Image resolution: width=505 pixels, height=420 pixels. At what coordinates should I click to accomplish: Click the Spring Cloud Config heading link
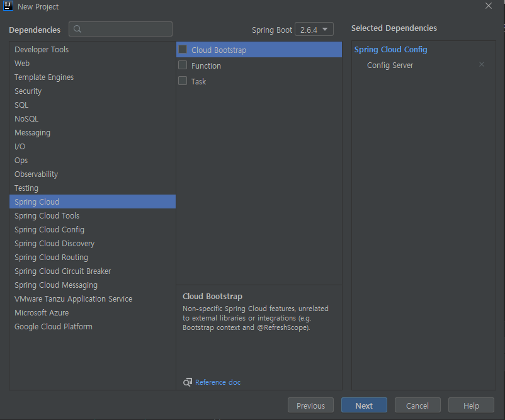(x=390, y=49)
